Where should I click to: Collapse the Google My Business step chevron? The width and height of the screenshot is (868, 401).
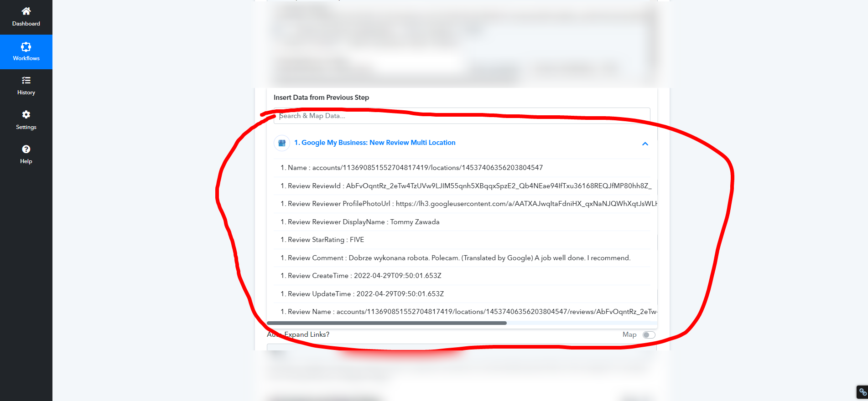645,144
